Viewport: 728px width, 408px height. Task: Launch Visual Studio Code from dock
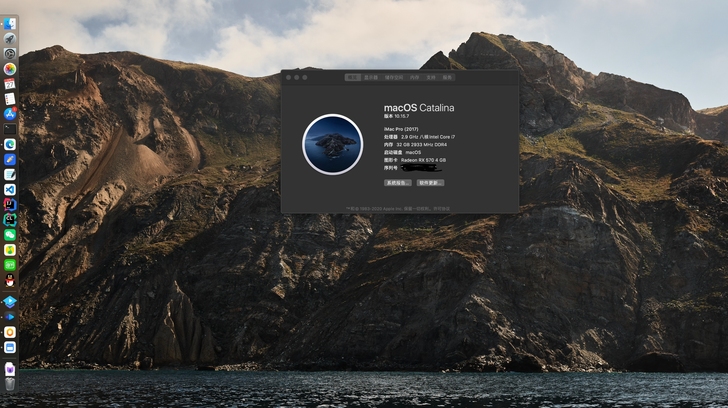[10, 189]
